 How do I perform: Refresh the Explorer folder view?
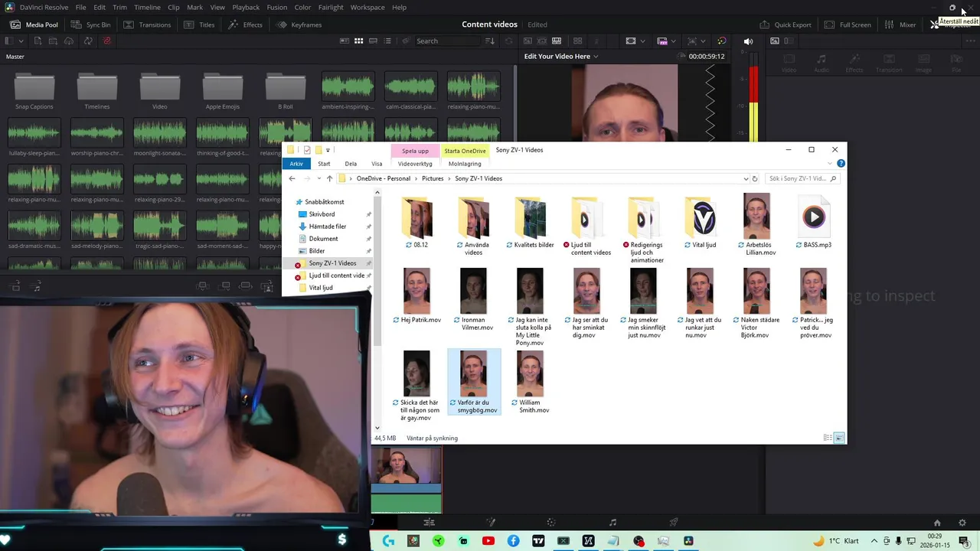tap(755, 178)
